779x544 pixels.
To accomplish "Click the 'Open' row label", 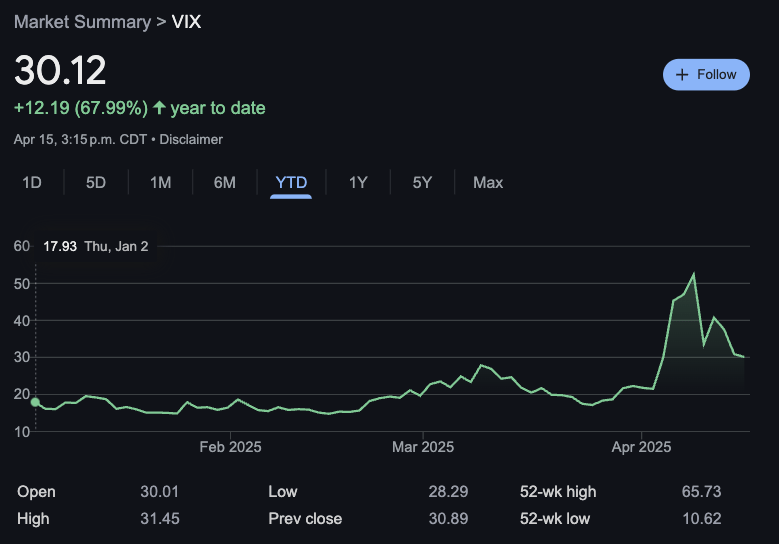I will coord(36,491).
